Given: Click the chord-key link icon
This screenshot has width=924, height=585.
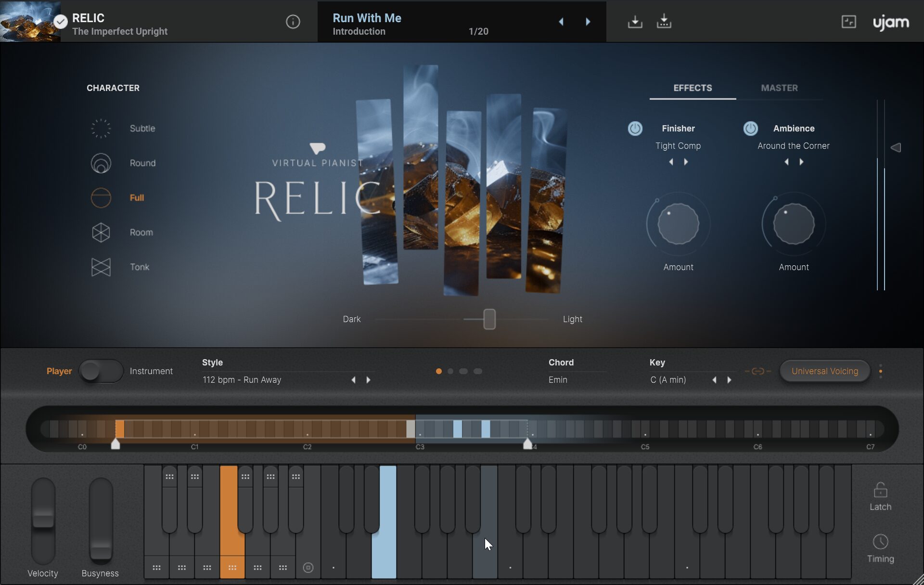Looking at the screenshot, I should [757, 371].
